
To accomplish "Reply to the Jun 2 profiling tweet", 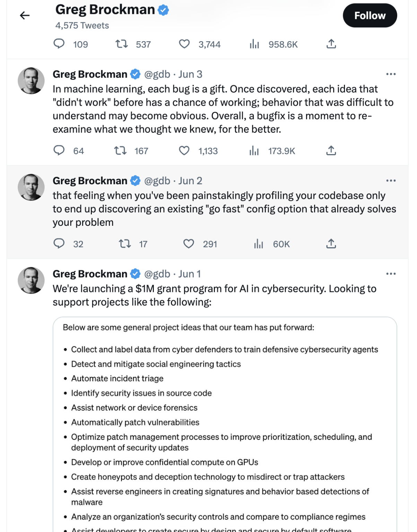I will pyautogui.click(x=59, y=243).
